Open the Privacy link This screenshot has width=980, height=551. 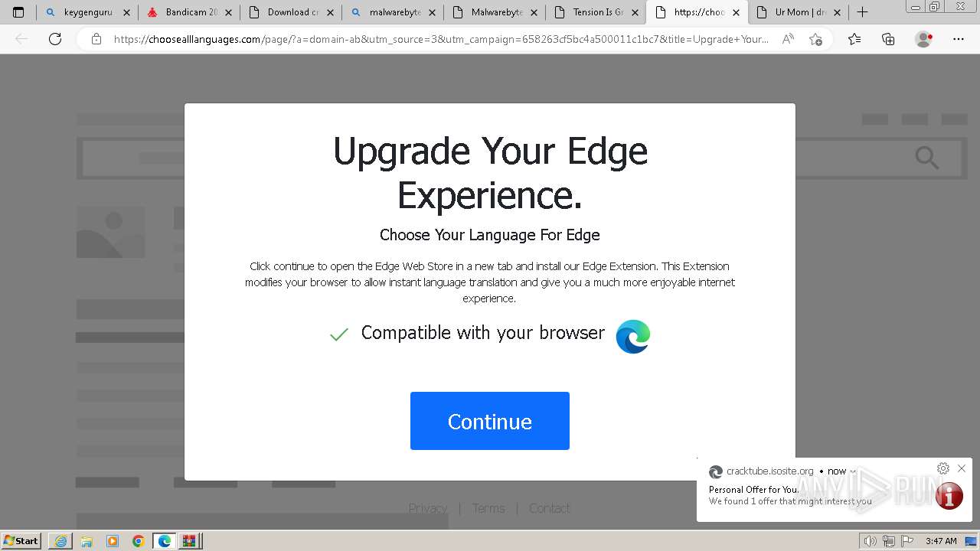427,508
